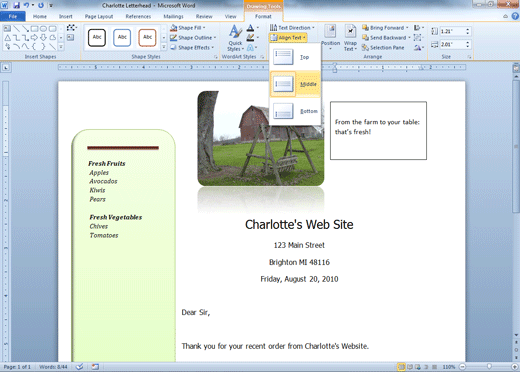The width and height of the screenshot is (520, 372).
Task: Open the Selection Pane
Action: point(383,48)
